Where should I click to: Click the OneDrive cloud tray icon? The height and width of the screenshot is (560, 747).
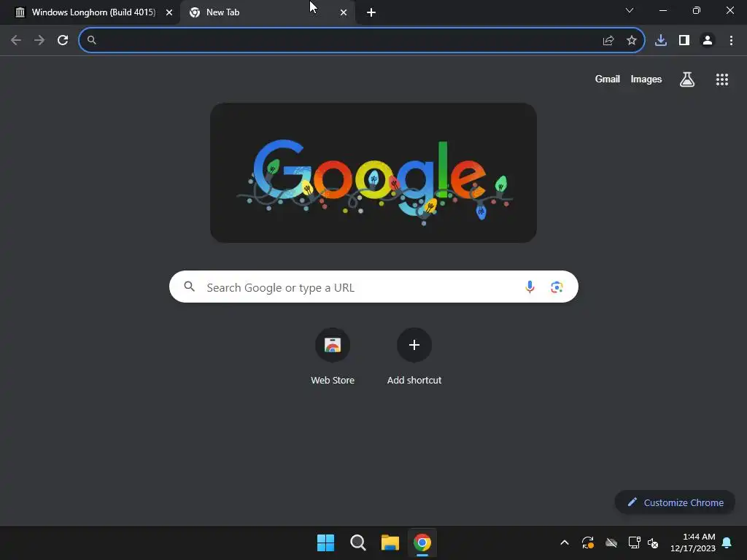[x=611, y=542]
